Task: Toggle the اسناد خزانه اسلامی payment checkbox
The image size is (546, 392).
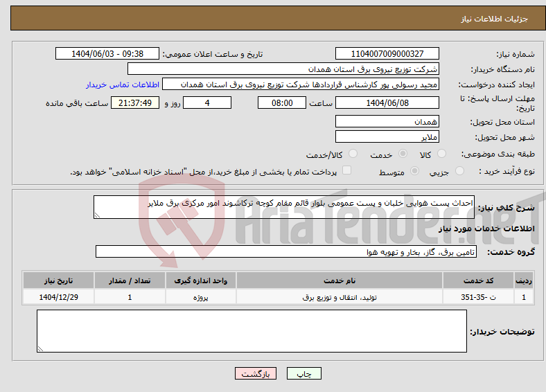Action: [x=346, y=170]
